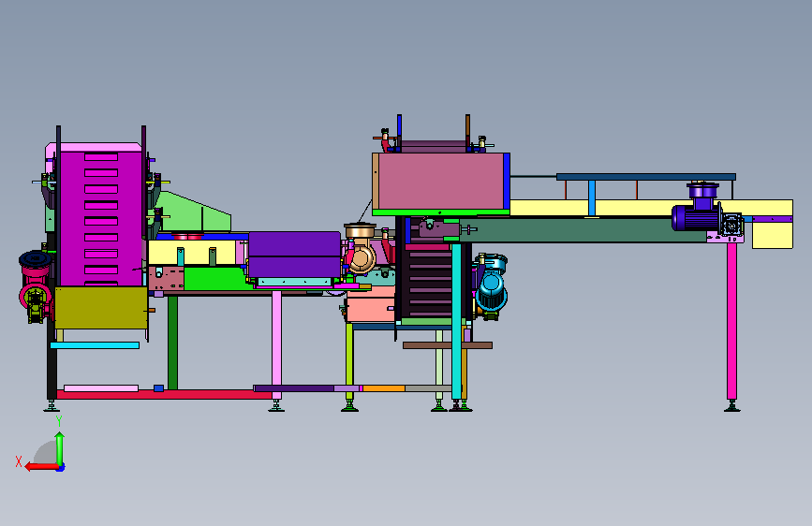Select the brown horizontal crossbar
Image resolution: width=812 pixels, height=526 pixels.
[448, 345]
